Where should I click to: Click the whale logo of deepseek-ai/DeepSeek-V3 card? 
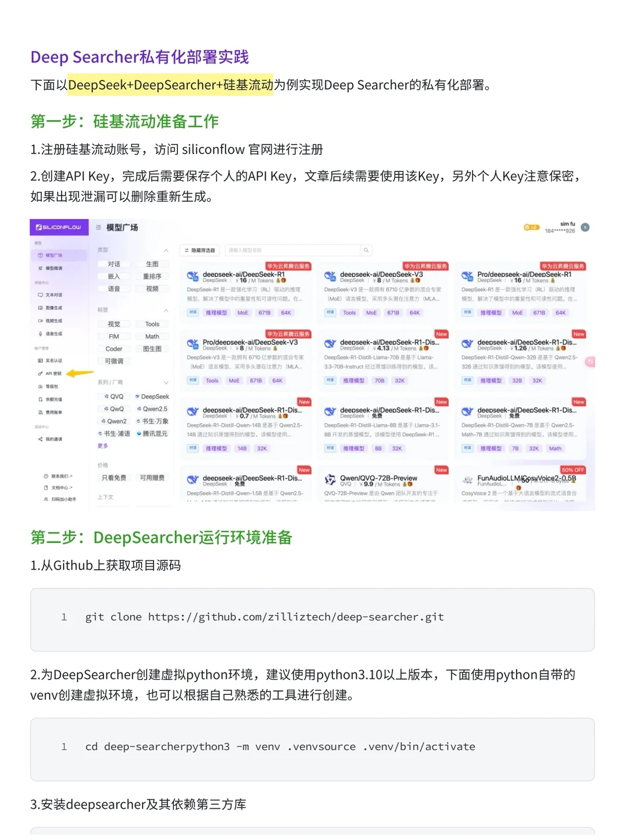(330, 277)
